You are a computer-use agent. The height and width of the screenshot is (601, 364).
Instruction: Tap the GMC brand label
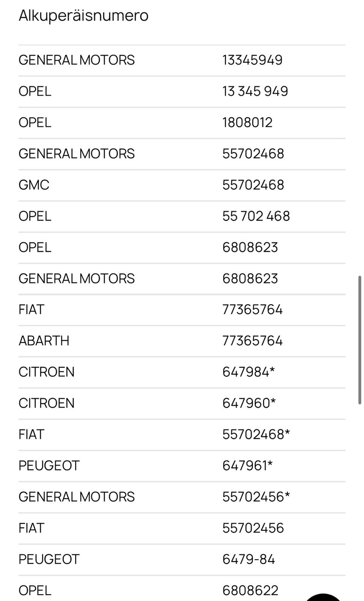pos(34,185)
